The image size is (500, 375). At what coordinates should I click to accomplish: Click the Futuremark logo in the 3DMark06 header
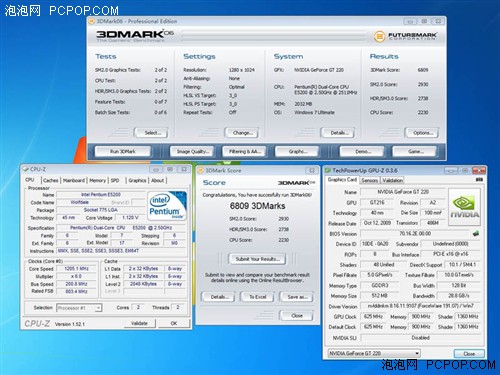coord(405,36)
